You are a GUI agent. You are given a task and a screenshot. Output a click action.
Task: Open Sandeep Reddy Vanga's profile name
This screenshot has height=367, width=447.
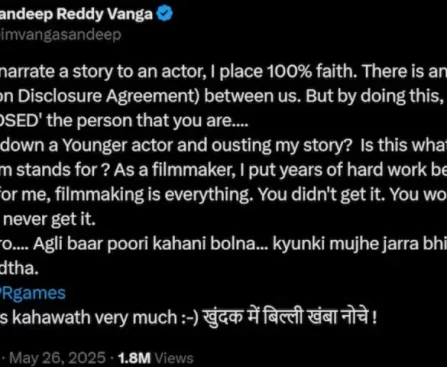76,14
